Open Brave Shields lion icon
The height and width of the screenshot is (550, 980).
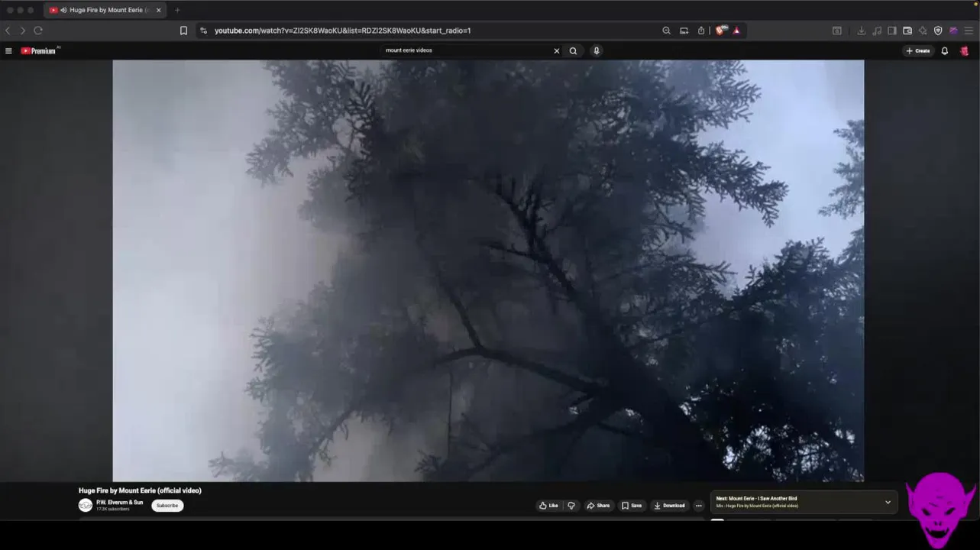point(720,31)
